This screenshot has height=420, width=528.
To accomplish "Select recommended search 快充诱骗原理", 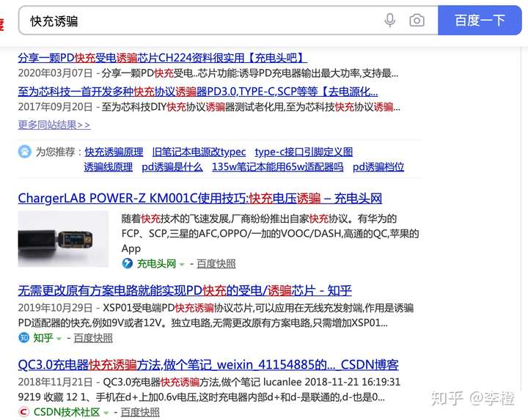I will point(114,152).
